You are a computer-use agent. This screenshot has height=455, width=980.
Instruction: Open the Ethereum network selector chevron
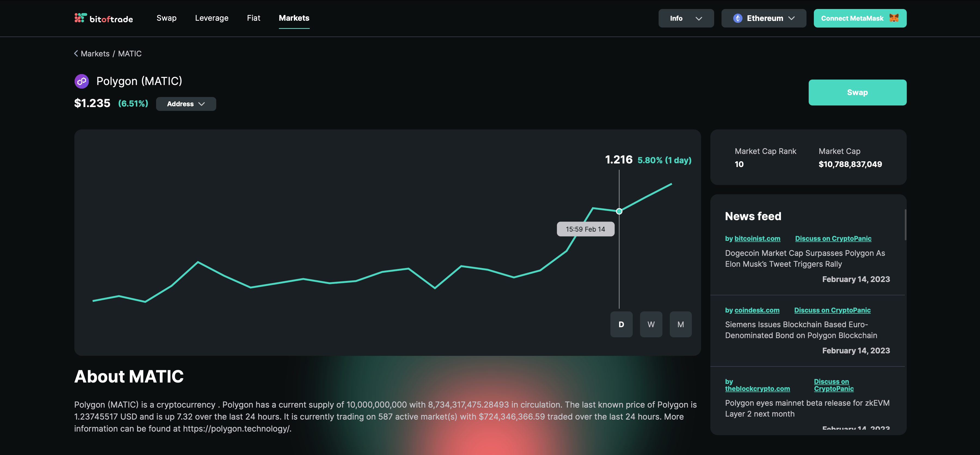792,18
